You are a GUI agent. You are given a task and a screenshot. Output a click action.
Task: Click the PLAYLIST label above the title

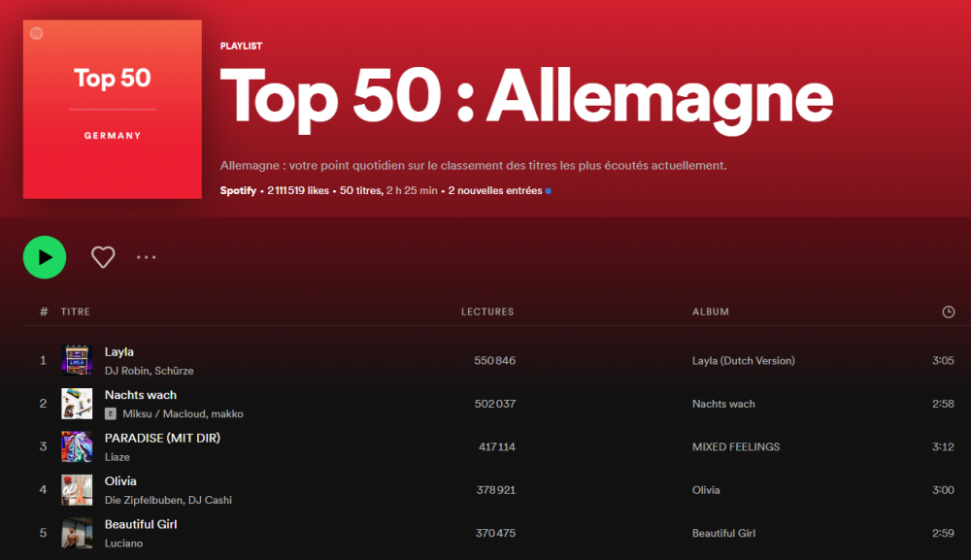[x=241, y=46]
